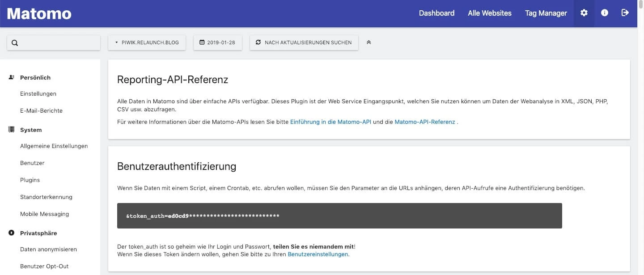Click the Persönlich section user icon
The image size is (644, 275).
(x=12, y=77)
